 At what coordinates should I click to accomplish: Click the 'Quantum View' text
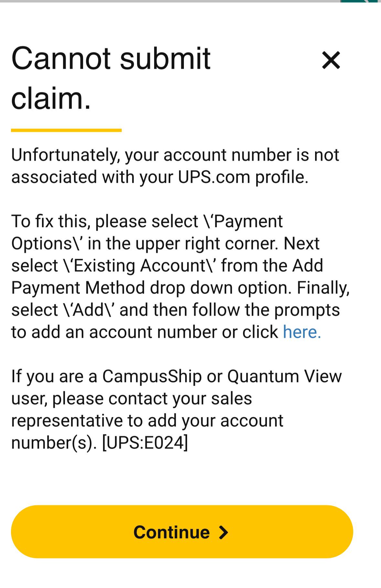point(284,376)
